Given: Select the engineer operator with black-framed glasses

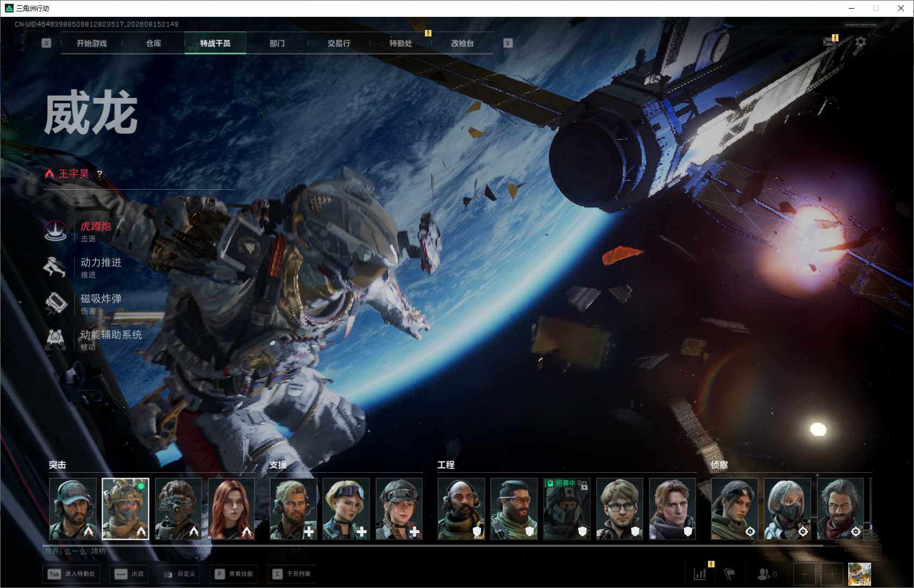Looking at the screenshot, I should pos(619,509).
